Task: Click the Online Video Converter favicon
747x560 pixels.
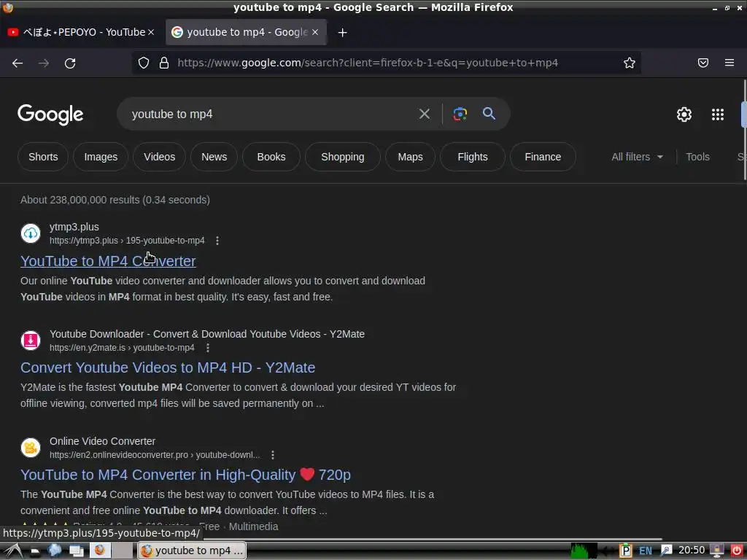Action: pos(31,448)
